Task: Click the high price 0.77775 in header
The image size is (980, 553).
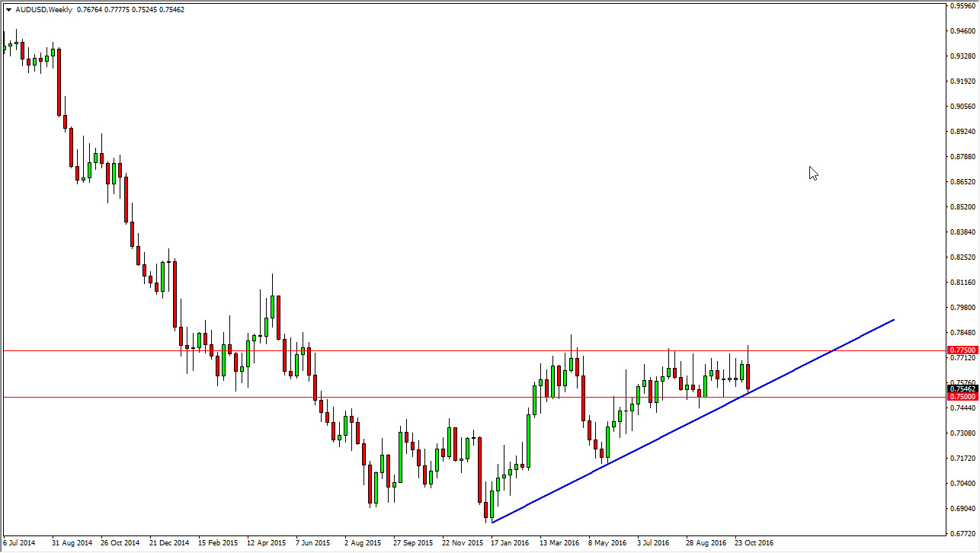Action: (x=117, y=9)
